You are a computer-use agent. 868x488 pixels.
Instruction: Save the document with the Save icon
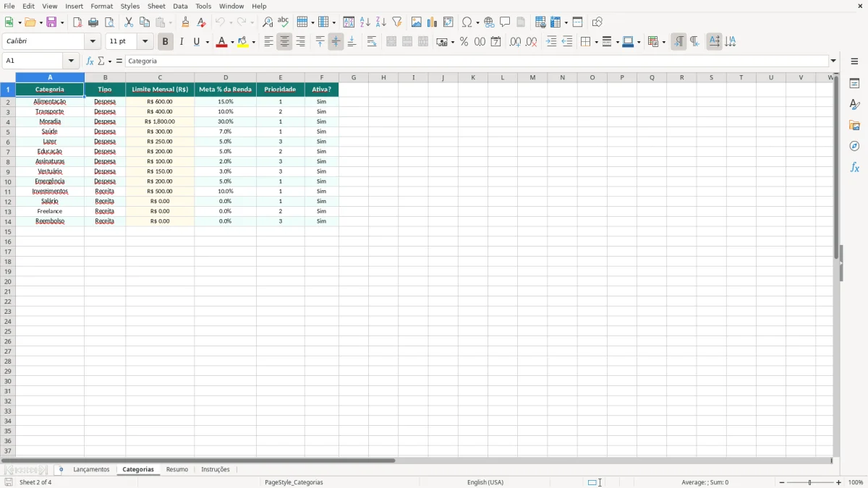51,22
